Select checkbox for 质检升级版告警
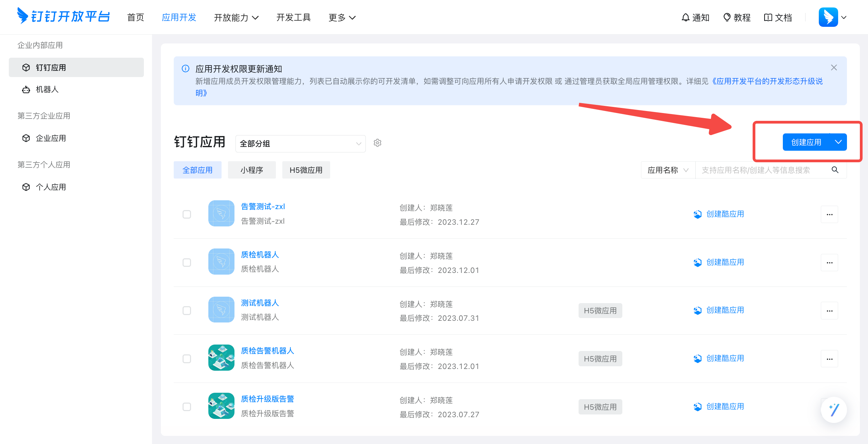Image resolution: width=868 pixels, height=444 pixels. point(187,407)
